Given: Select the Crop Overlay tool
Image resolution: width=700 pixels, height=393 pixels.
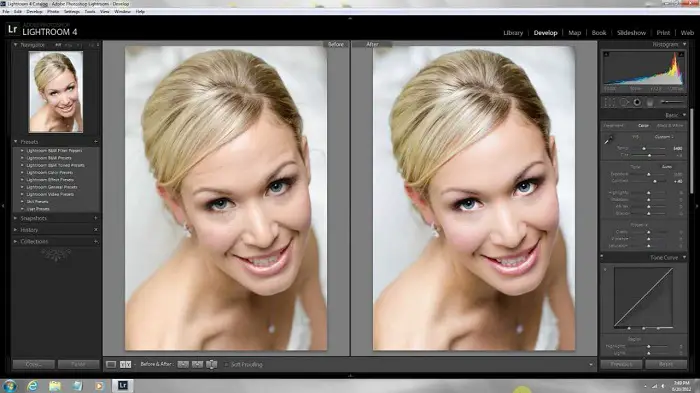Looking at the screenshot, I should click(609, 102).
